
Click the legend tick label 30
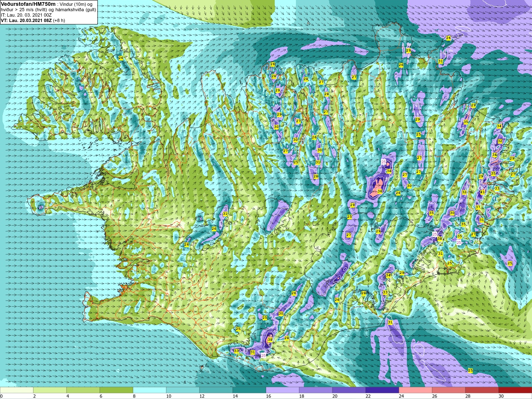[501, 396]
